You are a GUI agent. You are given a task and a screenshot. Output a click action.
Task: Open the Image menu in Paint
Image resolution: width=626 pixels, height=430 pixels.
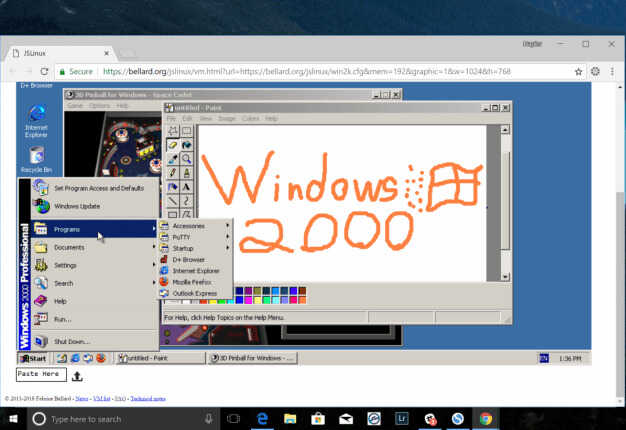pyautogui.click(x=227, y=119)
